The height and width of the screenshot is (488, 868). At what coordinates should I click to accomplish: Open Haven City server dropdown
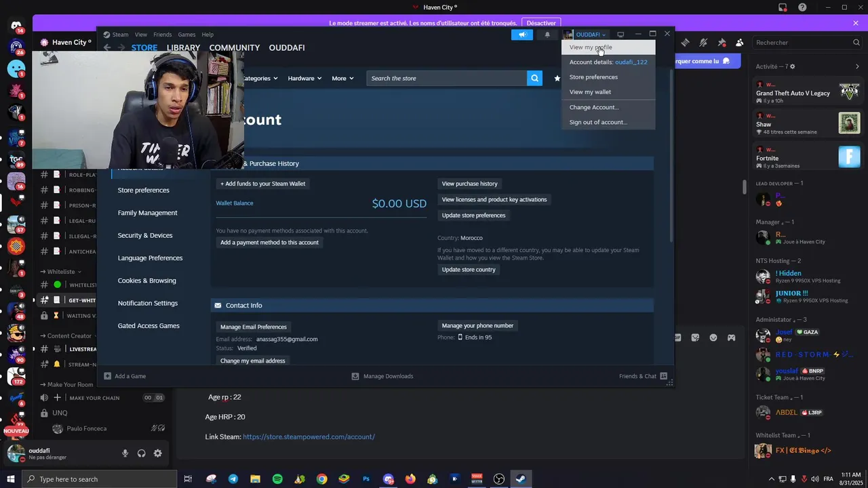(x=66, y=42)
